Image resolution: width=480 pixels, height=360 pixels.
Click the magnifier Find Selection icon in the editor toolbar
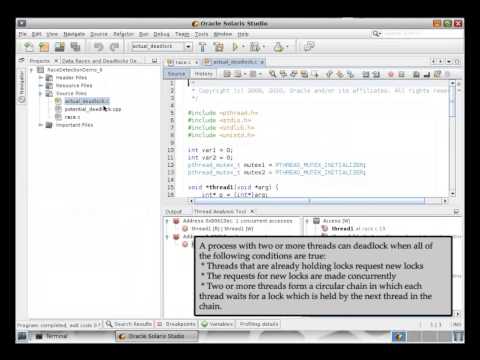click(272, 74)
